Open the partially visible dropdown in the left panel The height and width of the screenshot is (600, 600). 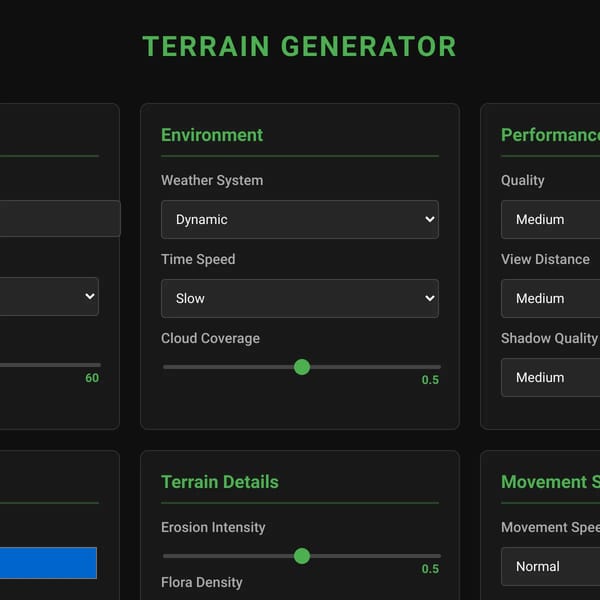[49, 296]
